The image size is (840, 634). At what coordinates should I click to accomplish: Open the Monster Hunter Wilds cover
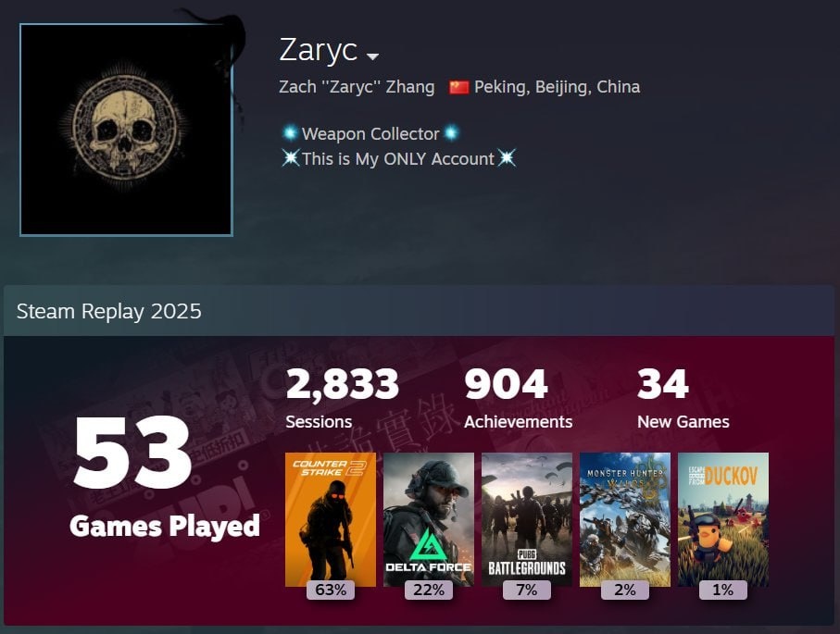click(624, 519)
